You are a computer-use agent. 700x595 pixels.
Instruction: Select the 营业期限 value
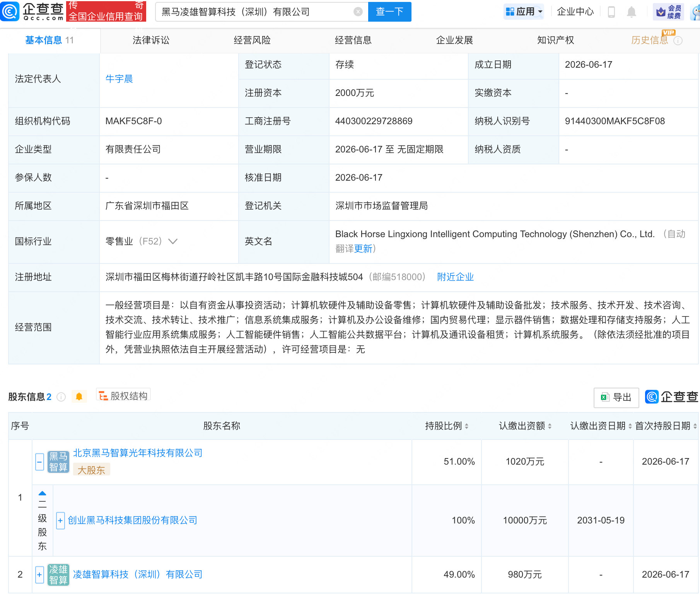coord(389,149)
